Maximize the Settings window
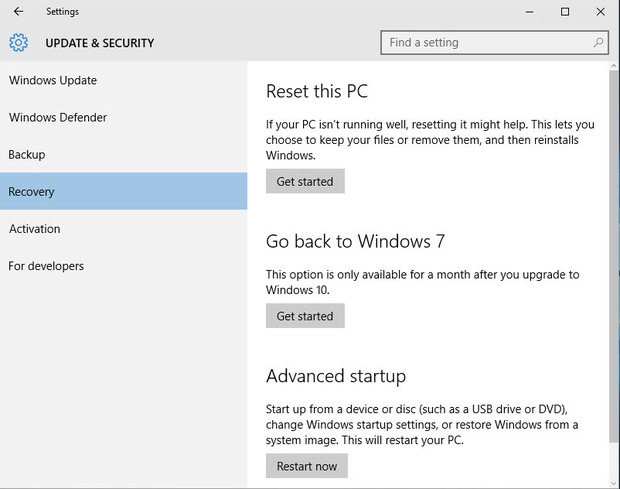The height and width of the screenshot is (489, 620). (x=565, y=12)
